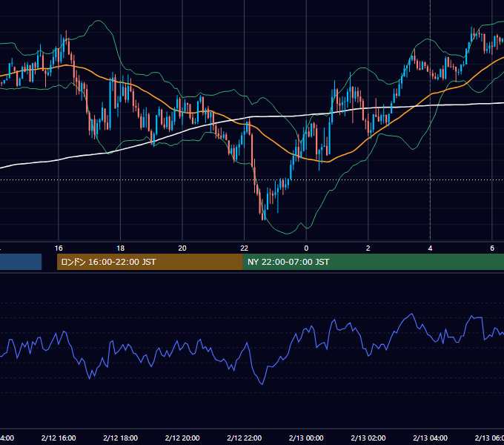Click the 6 hour label on price chart axis

[492, 248]
